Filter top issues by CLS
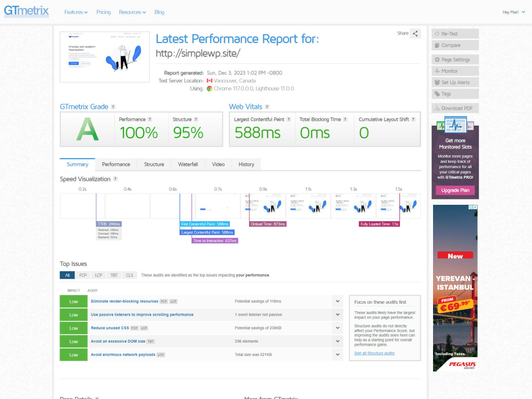This screenshot has width=532, height=399. click(x=130, y=275)
